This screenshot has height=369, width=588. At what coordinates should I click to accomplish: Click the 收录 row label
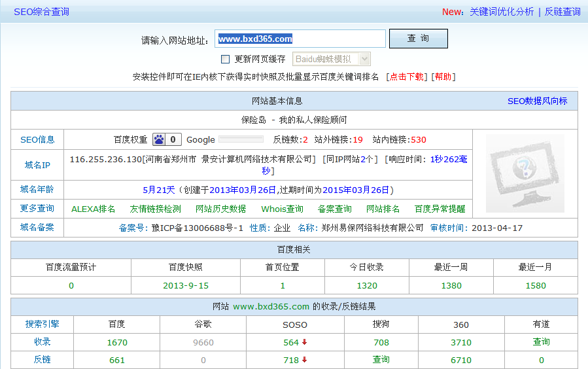coord(43,342)
